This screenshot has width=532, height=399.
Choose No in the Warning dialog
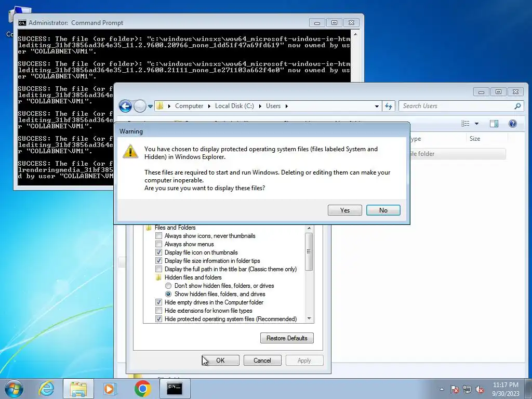click(x=383, y=210)
